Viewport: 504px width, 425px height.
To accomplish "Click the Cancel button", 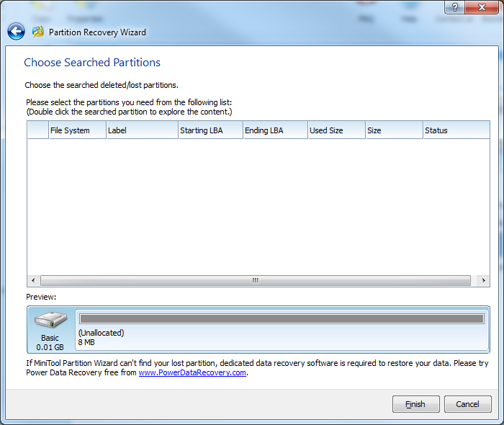I will [x=468, y=404].
